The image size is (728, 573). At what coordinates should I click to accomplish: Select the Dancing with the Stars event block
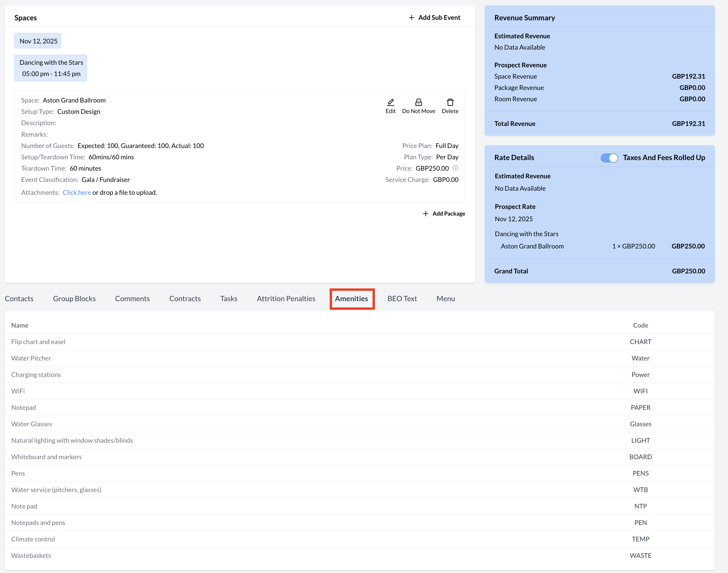click(51, 68)
